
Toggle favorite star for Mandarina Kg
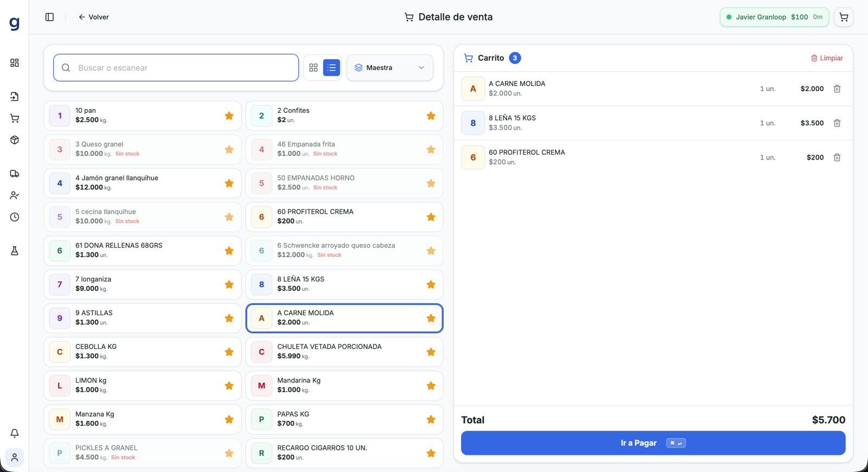click(x=431, y=386)
